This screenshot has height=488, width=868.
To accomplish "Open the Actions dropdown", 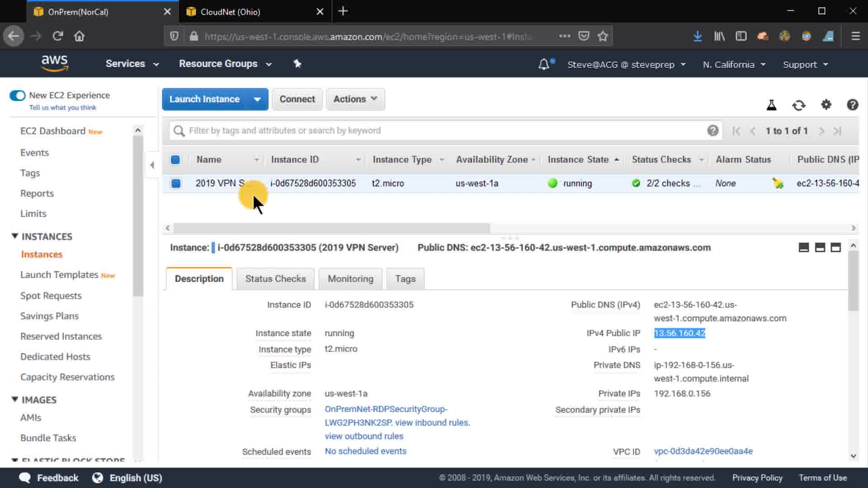I will click(355, 99).
